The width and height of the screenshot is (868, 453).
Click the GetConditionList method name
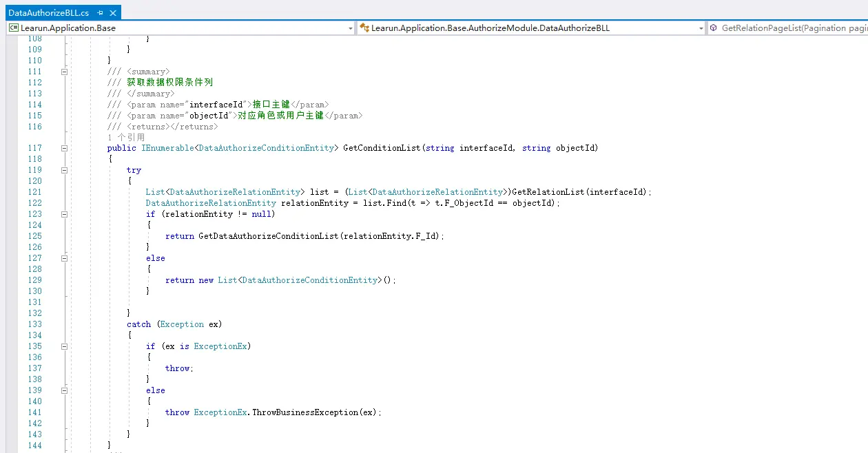click(382, 148)
